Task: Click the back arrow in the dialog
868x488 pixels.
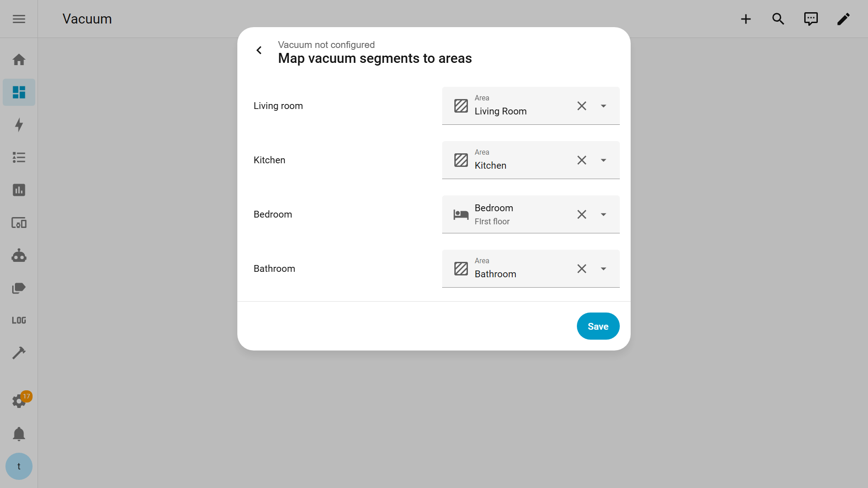Action: click(259, 50)
